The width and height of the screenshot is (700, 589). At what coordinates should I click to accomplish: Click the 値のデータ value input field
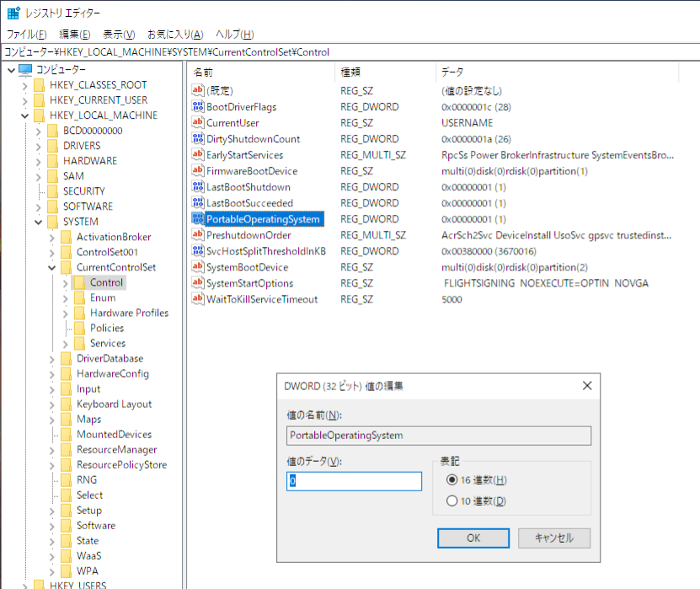pyautogui.click(x=354, y=481)
